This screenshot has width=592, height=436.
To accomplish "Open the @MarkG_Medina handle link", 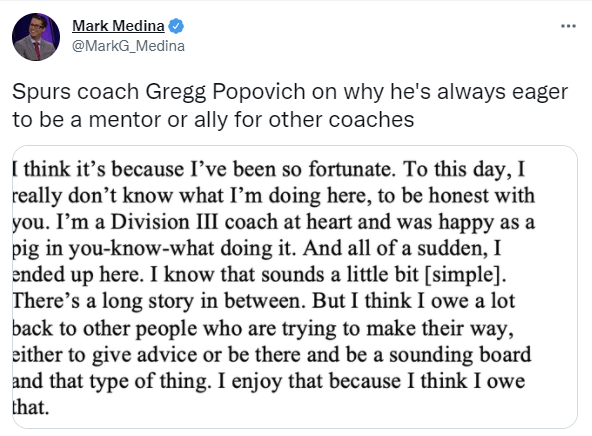I will click(128, 46).
